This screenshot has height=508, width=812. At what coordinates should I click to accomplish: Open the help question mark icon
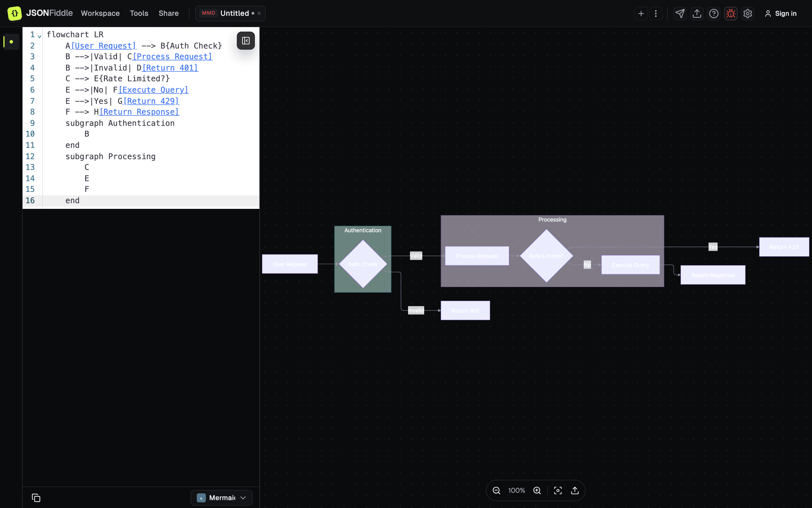pyautogui.click(x=714, y=14)
